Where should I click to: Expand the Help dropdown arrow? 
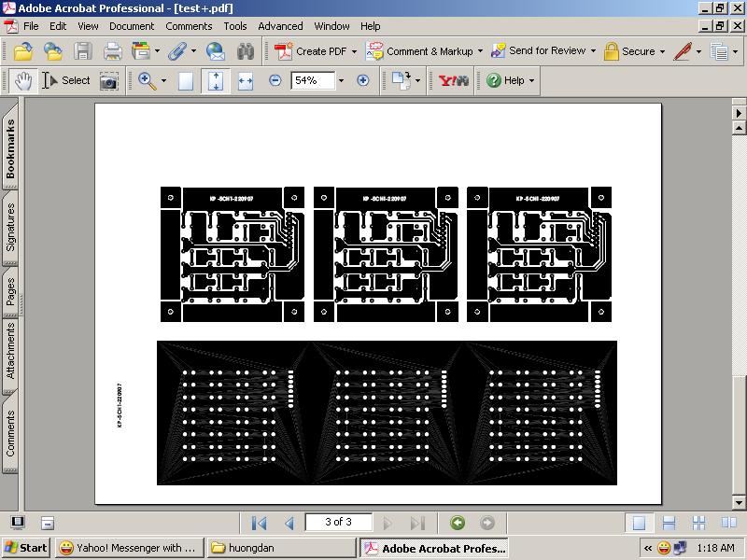coord(531,80)
